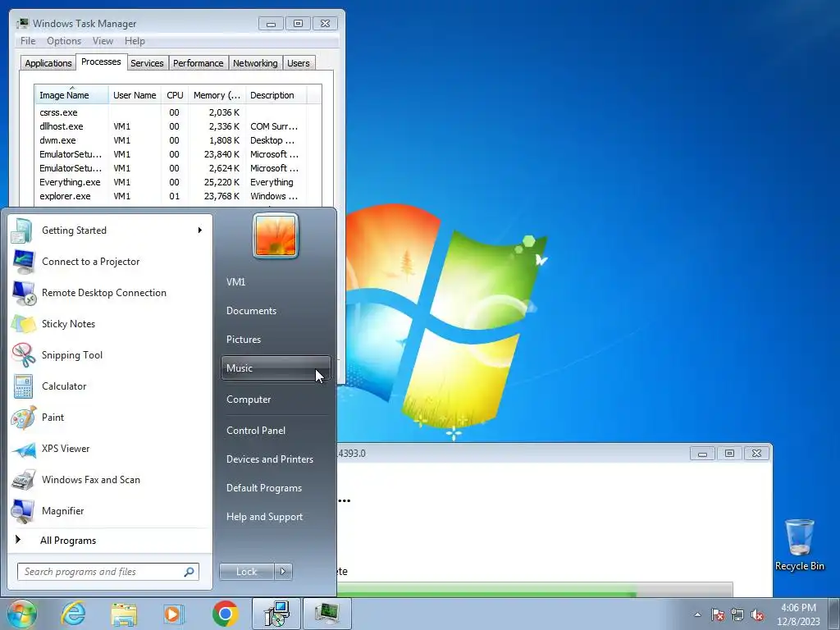Click the network tray icon
840x630 pixels.
737,614
